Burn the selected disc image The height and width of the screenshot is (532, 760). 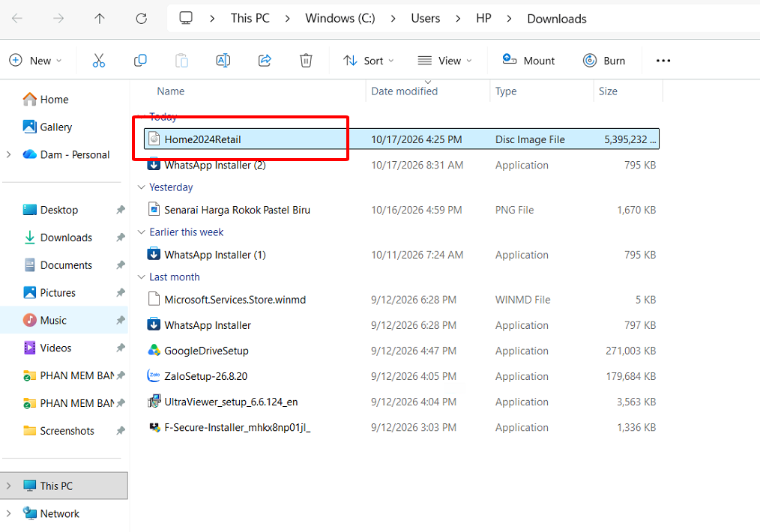click(x=604, y=61)
